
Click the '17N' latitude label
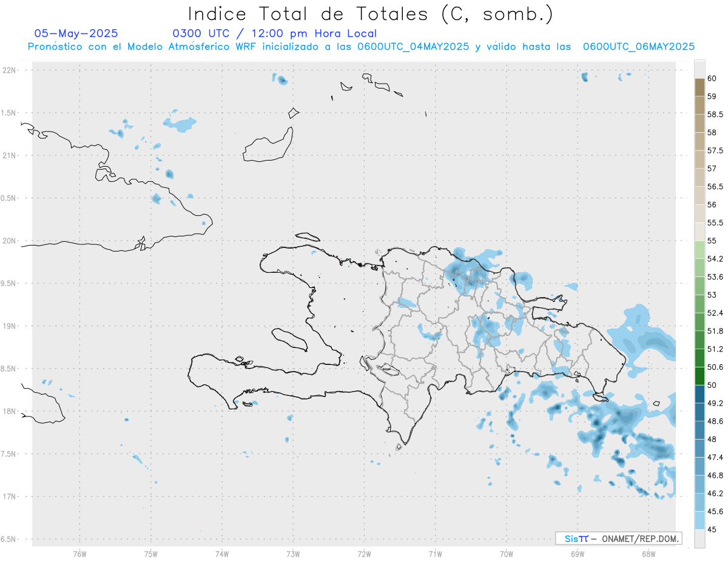(10, 497)
